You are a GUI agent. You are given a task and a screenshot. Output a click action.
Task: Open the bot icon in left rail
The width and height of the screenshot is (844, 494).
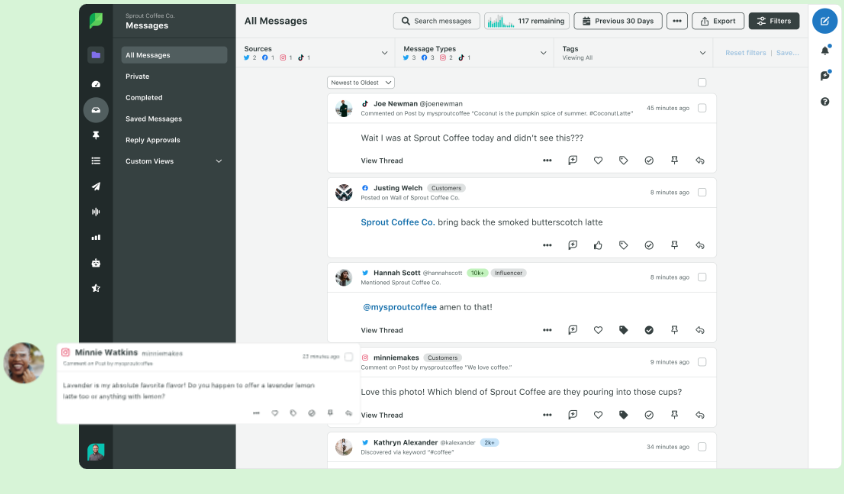pos(96,263)
